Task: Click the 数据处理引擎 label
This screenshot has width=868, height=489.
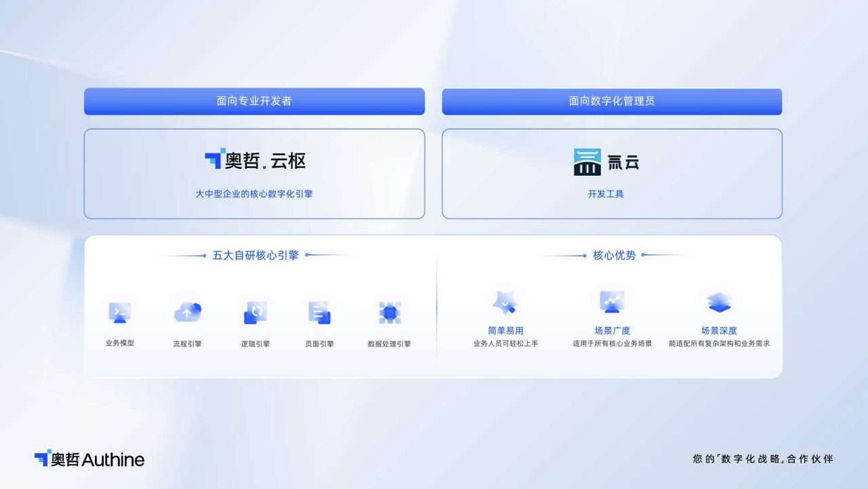Action: 389,344
